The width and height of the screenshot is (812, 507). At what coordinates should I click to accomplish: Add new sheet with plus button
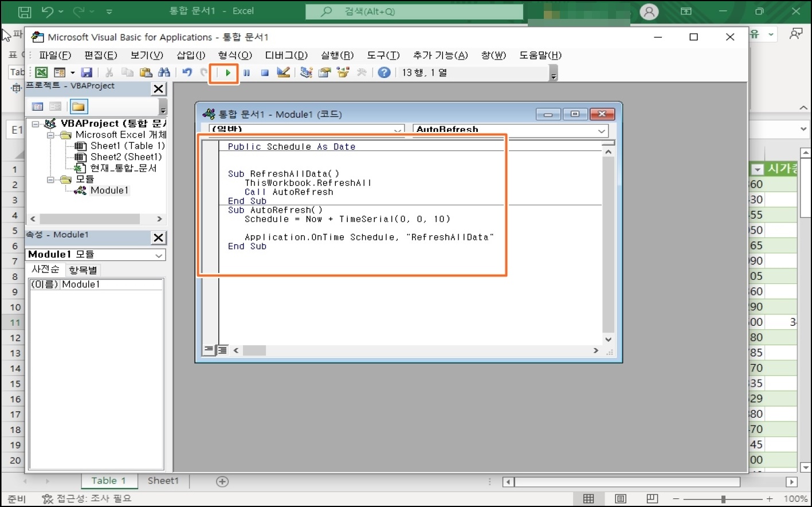tap(222, 481)
